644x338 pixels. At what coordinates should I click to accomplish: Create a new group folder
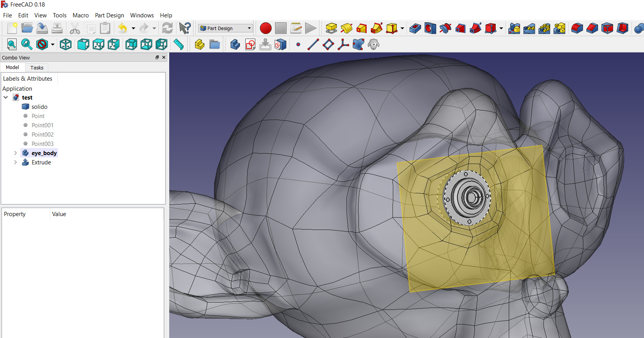pos(215,44)
